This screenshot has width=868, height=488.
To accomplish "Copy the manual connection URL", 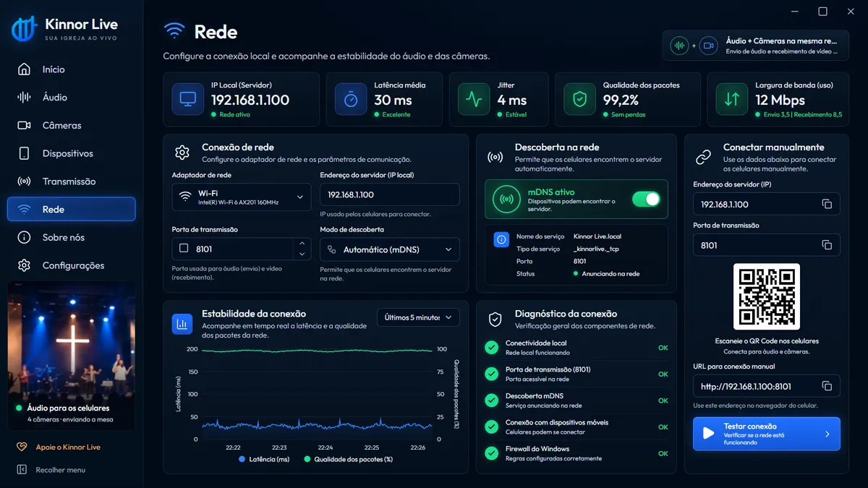I will click(x=827, y=386).
